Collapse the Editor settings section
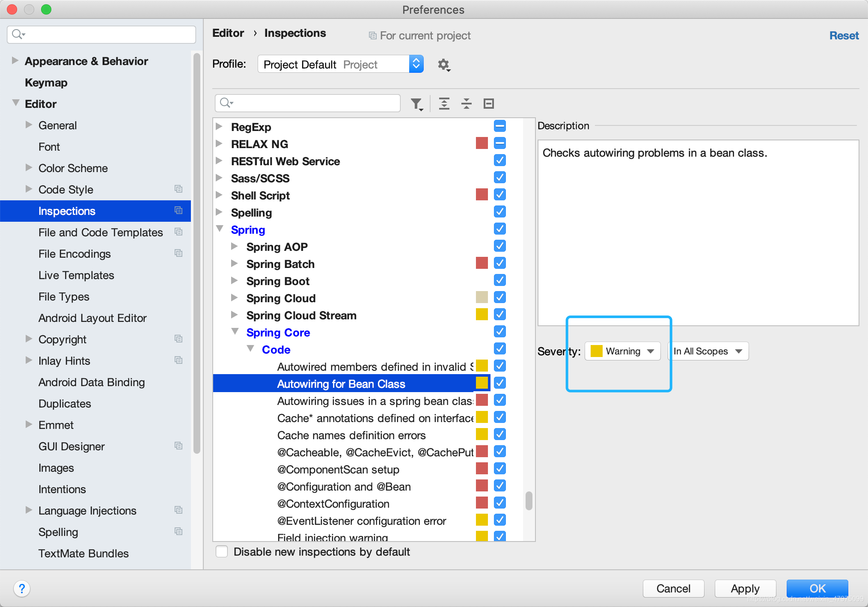 click(x=15, y=103)
